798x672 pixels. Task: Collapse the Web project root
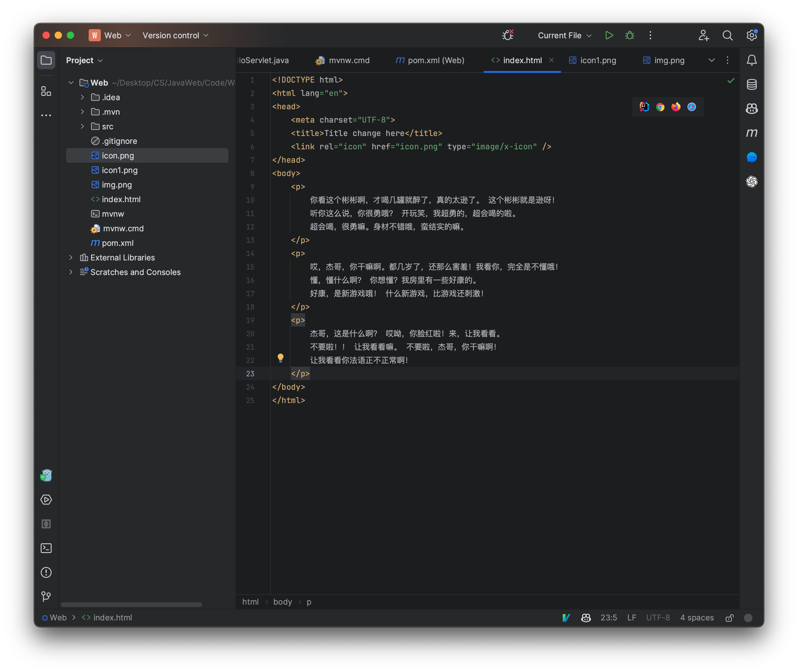[x=71, y=83]
